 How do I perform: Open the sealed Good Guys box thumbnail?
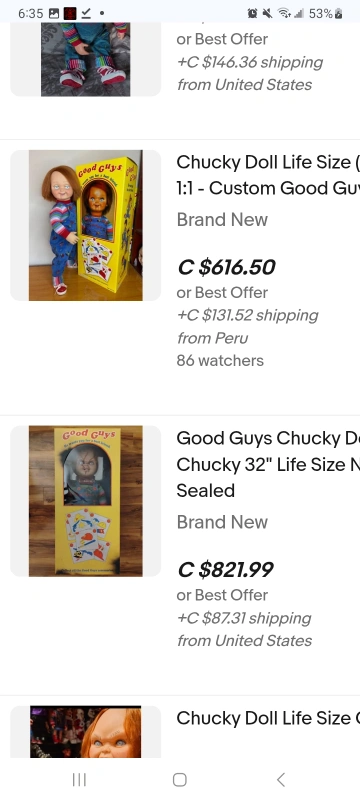point(86,501)
